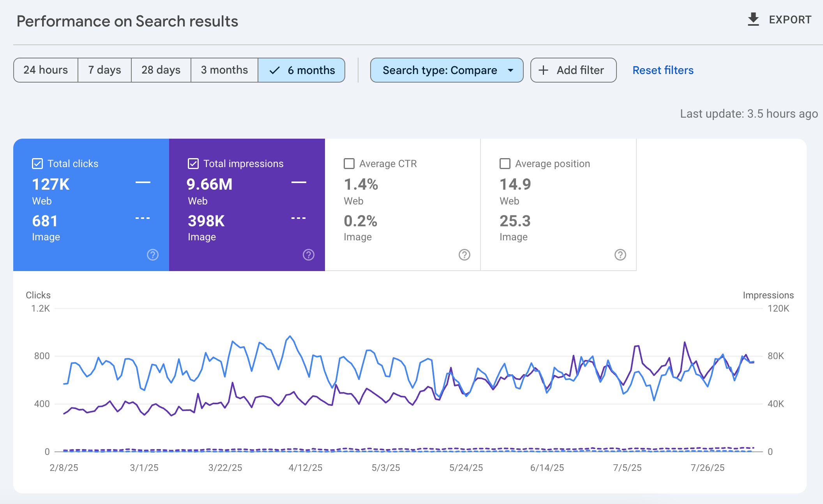Open help icon on Average CTR card
Image resolution: width=823 pixels, height=504 pixels.
pos(464,255)
